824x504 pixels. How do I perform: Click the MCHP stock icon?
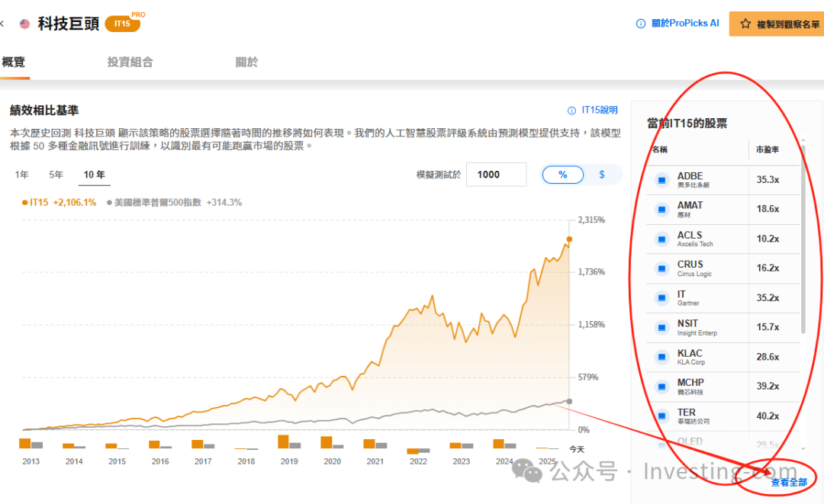pyautogui.click(x=661, y=387)
